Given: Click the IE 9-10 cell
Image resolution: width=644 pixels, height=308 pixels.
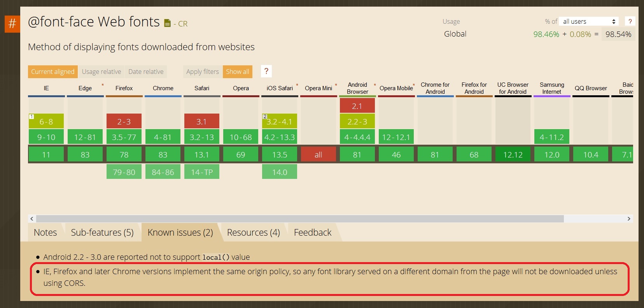Looking at the screenshot, I should pyautogui.click(x=46, y=136).
